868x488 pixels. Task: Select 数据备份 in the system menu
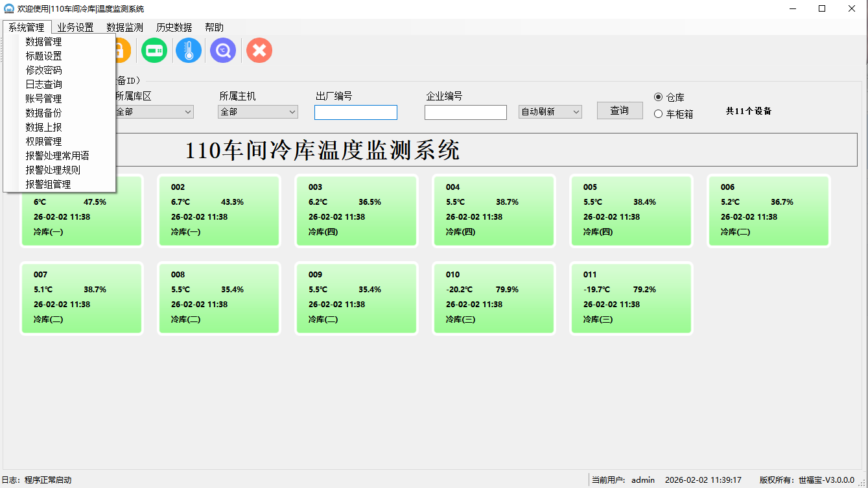pyautogui.click(x=44, y=113)
